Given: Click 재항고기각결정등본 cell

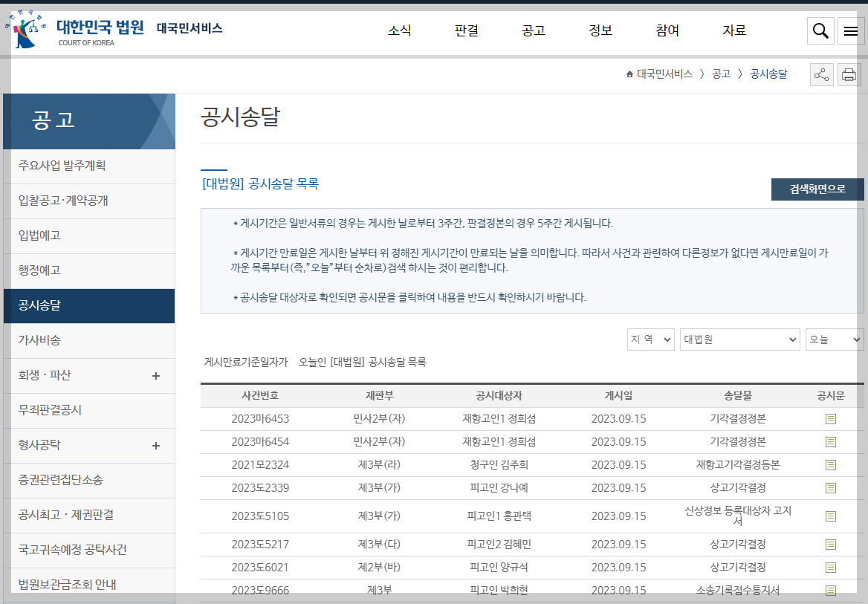Looking at the screenshot, I should 738,465.
